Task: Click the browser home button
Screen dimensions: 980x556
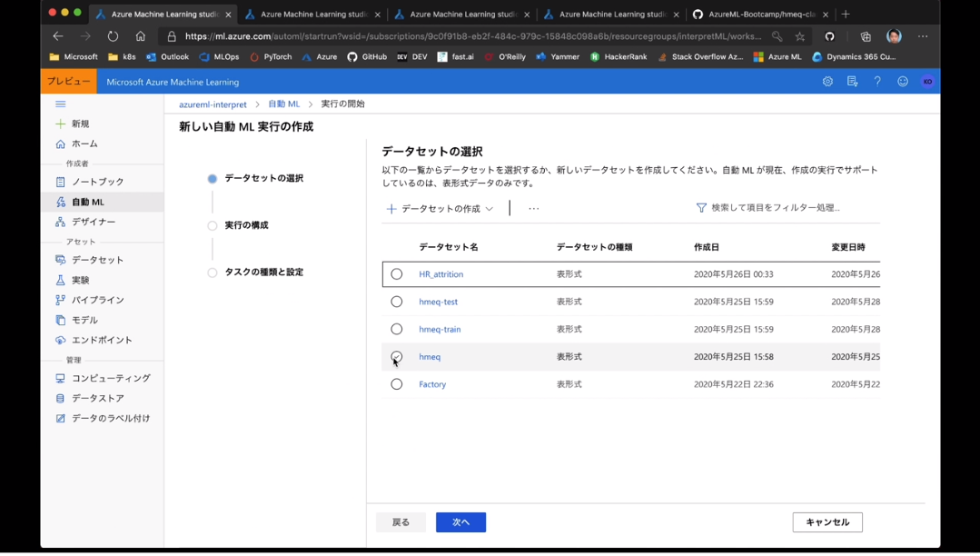Action: (x=140, y=36)
